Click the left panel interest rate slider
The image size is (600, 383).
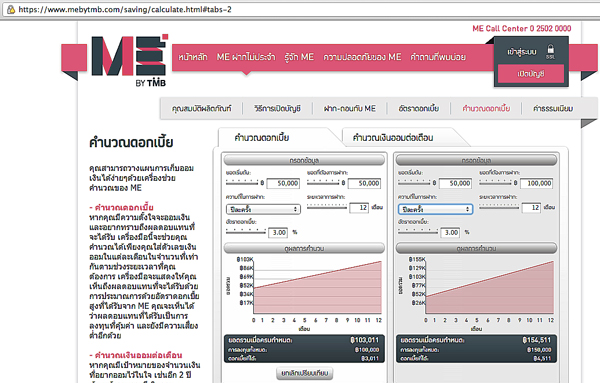click(x=245, y=231)
